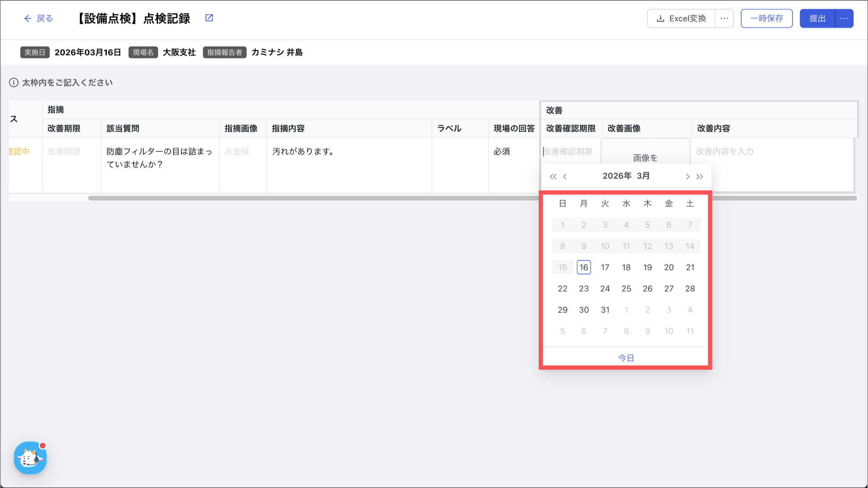Go to previous year with double left arrow
868x488 pixels.
[x=553, y=176]
